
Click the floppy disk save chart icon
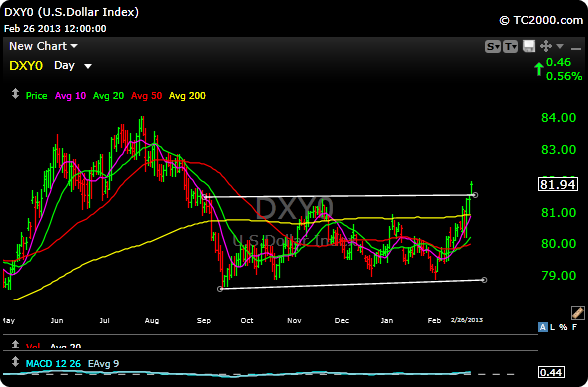point(529,46)
